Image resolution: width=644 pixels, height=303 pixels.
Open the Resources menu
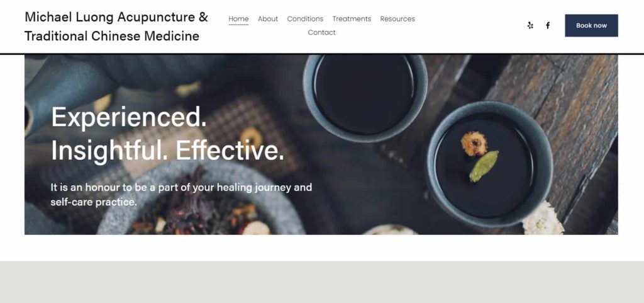pos(397,19)
